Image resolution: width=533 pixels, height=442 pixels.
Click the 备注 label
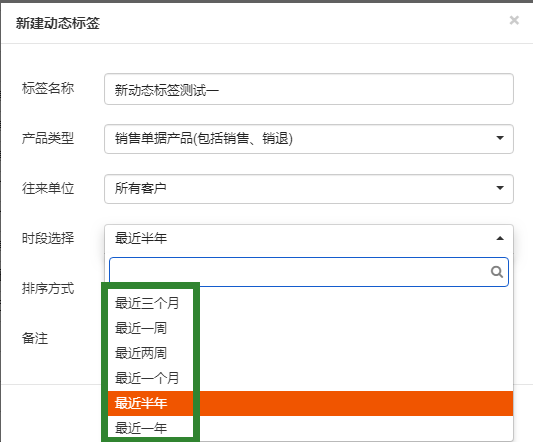coord(35,338)
